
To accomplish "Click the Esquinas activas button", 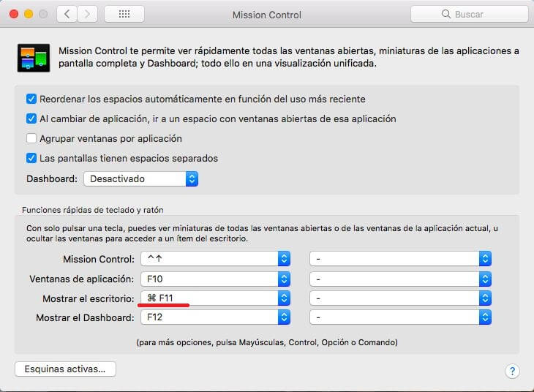I will coord(65,369).
